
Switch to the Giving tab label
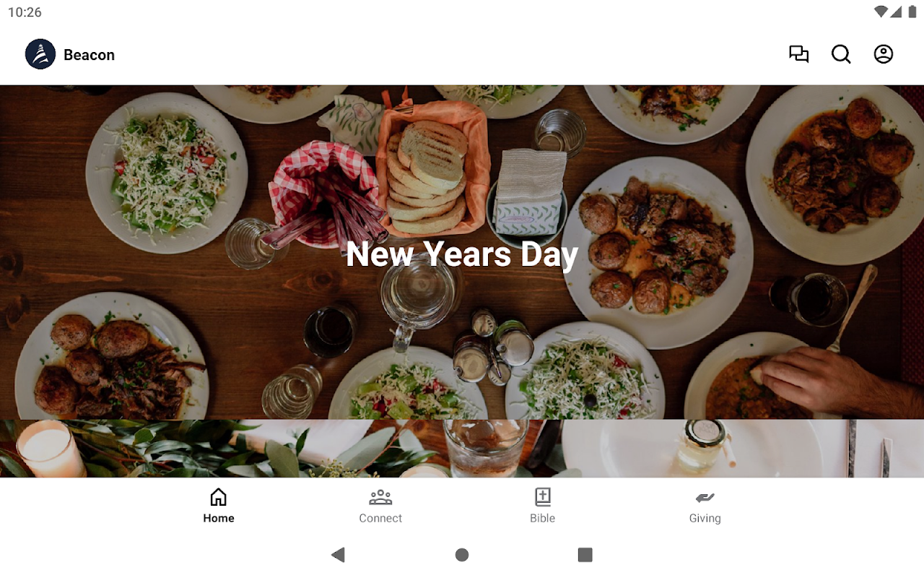(x=705, y=518)
